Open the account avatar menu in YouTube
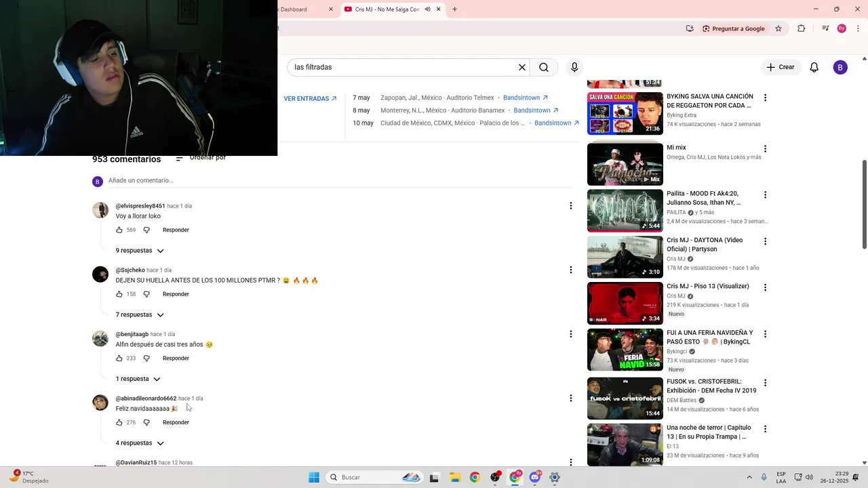 [840, 67]
